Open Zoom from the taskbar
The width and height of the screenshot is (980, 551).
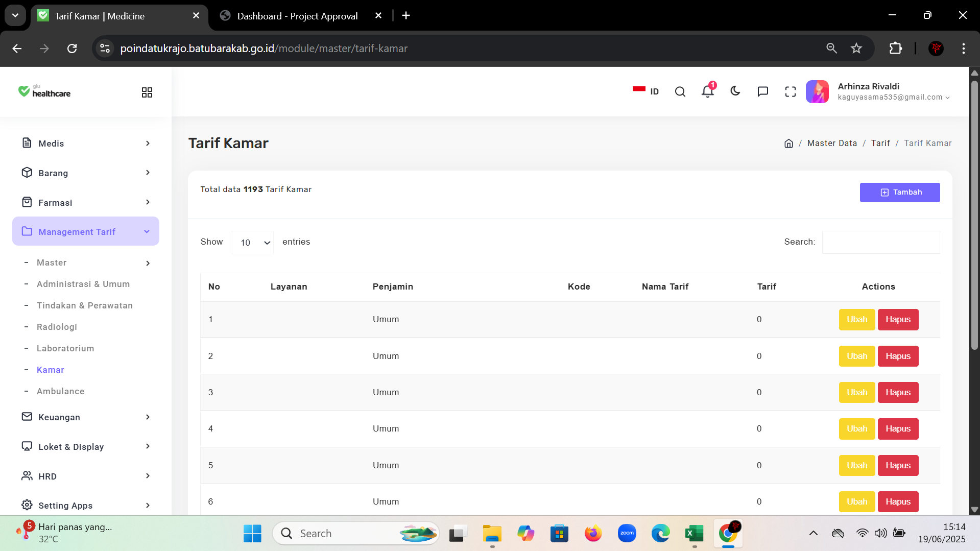pos(627,534)
